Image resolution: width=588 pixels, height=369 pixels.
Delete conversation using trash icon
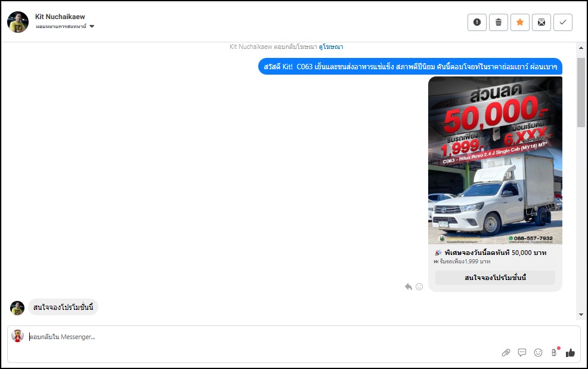499,22
